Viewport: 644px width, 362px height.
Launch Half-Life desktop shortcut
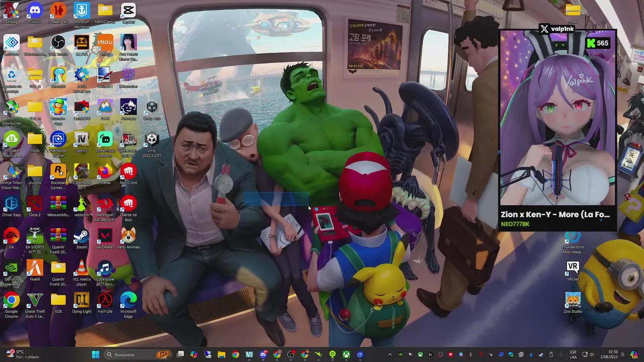[105, 303]
